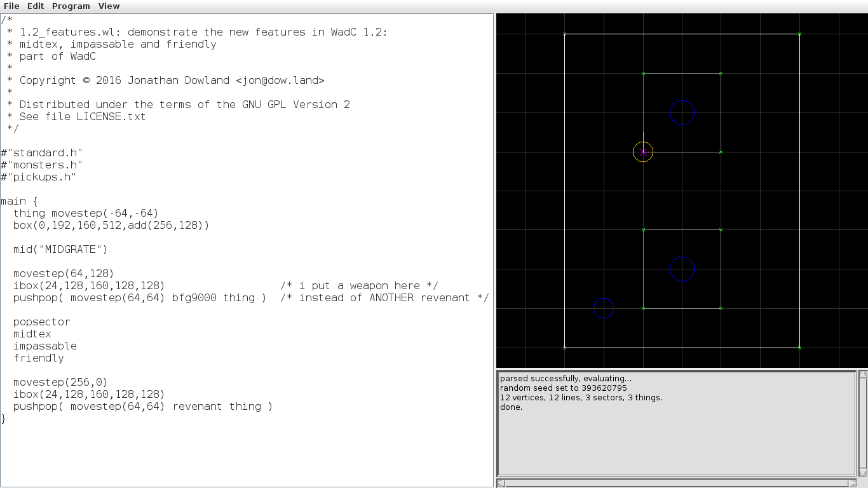The height and width of the screenshot is (488, 868).
Task: Click the "done." line in console output
Action: (x=511, y=407)
